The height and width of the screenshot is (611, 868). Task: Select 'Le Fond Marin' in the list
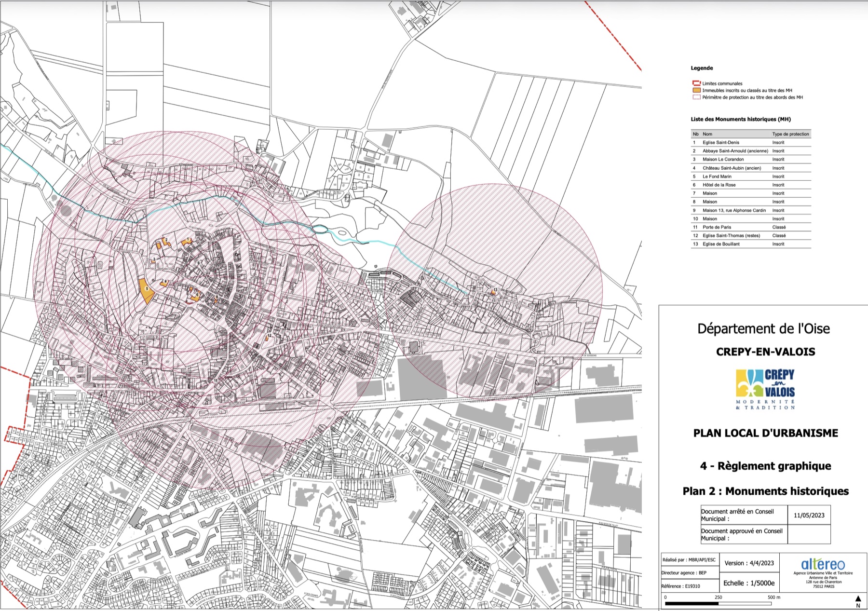coord(717,177)
